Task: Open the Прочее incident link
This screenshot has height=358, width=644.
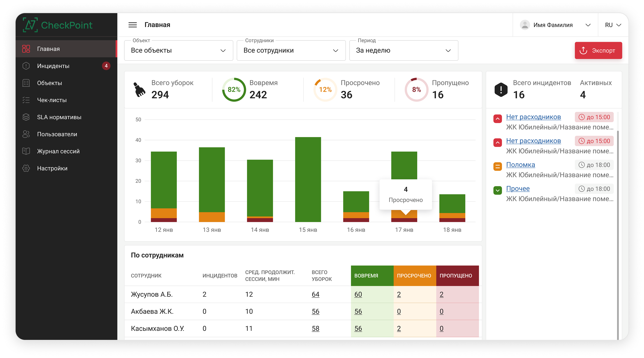Action: pos(518,188)
